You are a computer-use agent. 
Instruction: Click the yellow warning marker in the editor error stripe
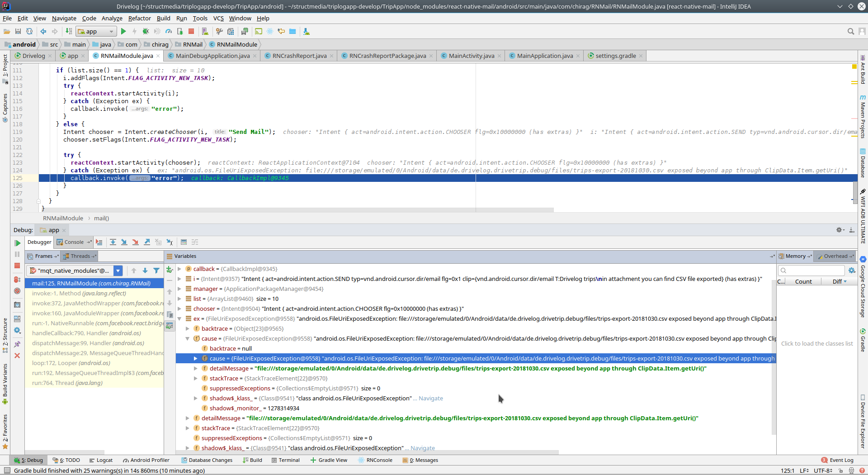pos(854,66)
